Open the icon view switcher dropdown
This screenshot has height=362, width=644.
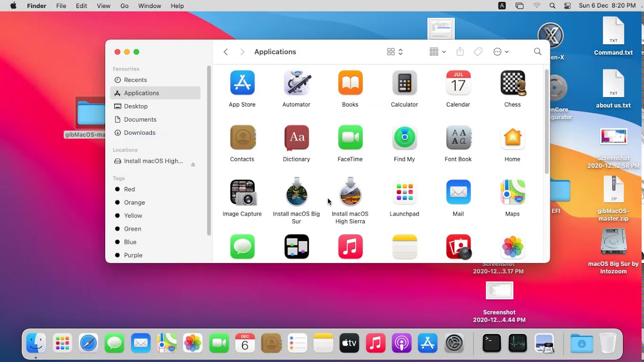click(x=395, y=52)
